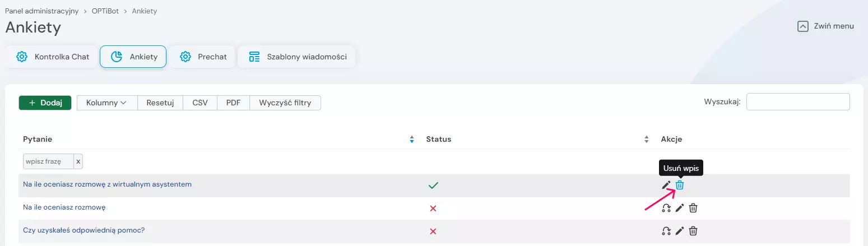Click the Wyczyść filtry button
The width and height of the screenshot is (868, 246).
pyautogui.click(x=285, y=103)
